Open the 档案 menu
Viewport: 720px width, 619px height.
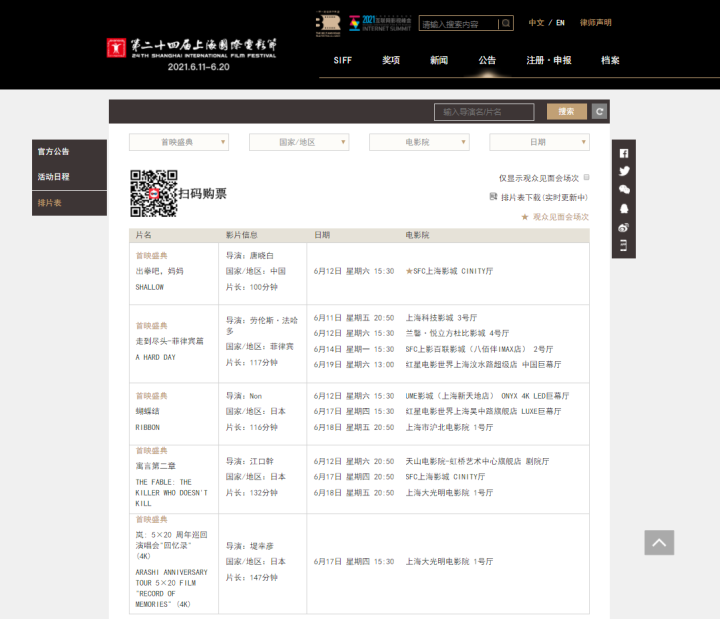tap(610, 60)
